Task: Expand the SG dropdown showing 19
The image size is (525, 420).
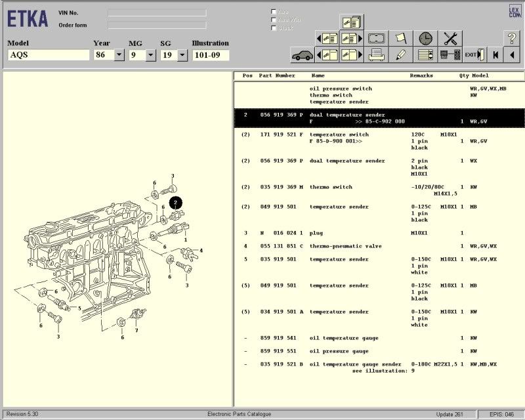Action: (x=183, y=55)
